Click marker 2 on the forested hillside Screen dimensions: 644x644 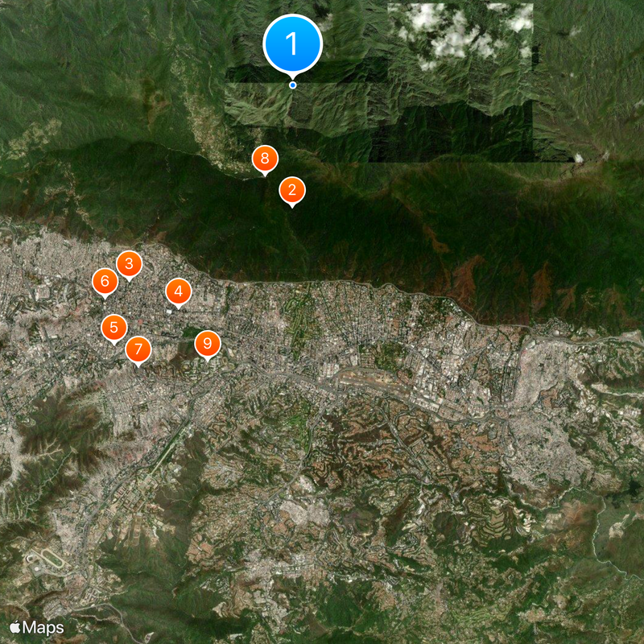pos(291,191)
